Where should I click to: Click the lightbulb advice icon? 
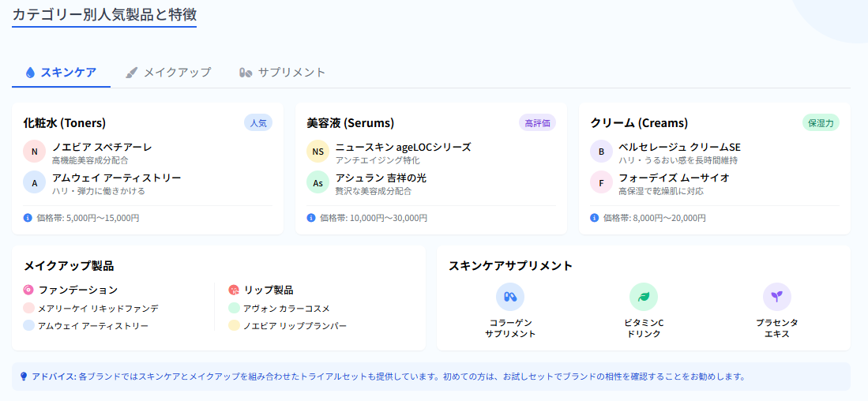24,377
